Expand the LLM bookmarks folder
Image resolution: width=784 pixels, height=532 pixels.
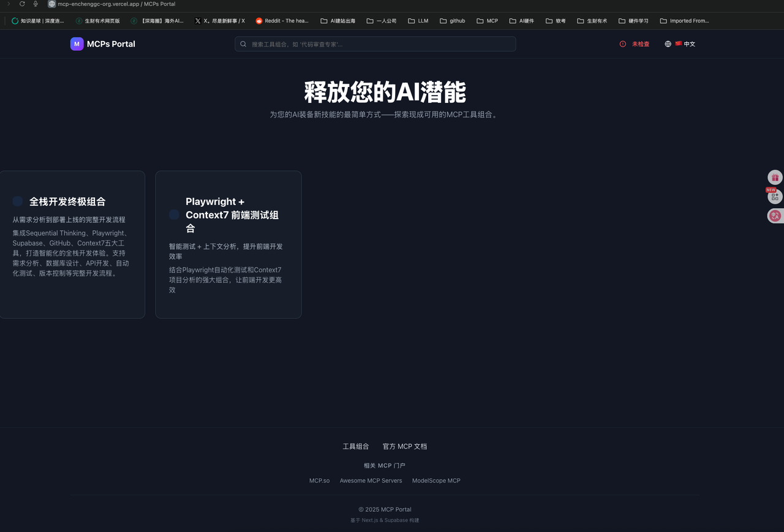pos(418,21)
